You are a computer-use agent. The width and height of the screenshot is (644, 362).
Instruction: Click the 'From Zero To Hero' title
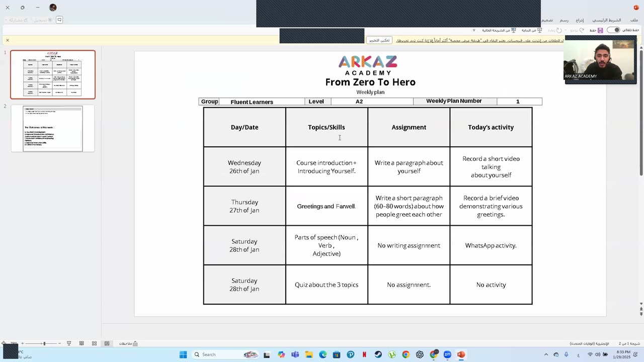coord(370,82)
